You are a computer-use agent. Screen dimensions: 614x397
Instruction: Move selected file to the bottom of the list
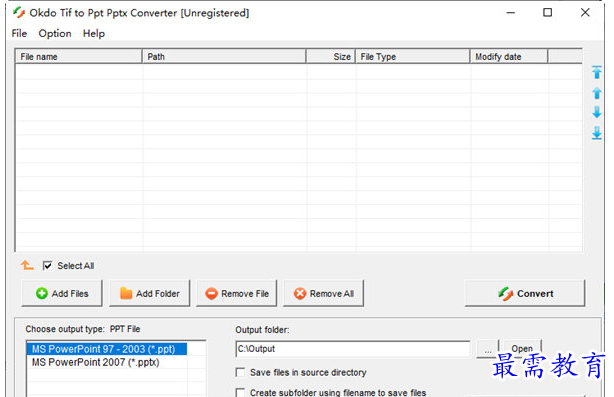coord(596,133)
